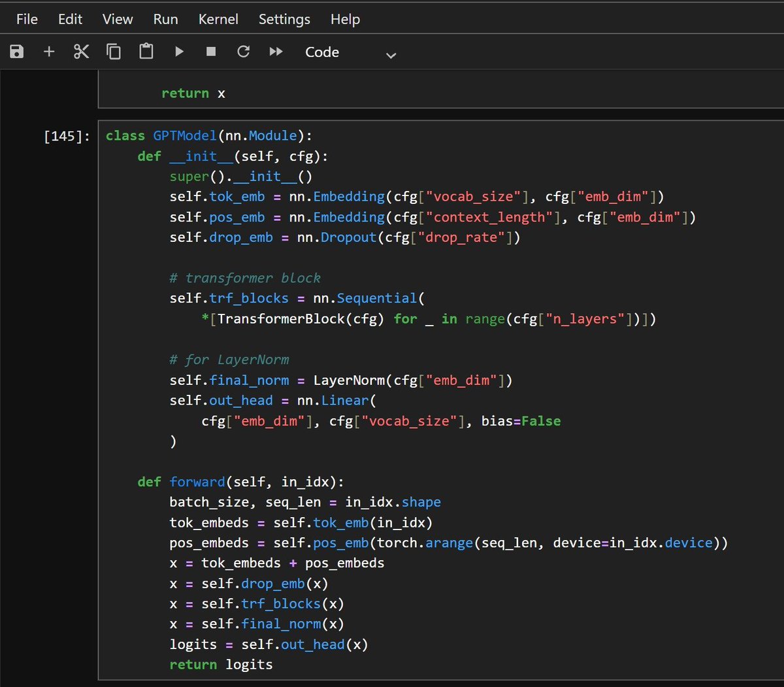
Task: Click the self.final_norm LayerNorm line
Action: pyautogui.click(x=341, y=380)
